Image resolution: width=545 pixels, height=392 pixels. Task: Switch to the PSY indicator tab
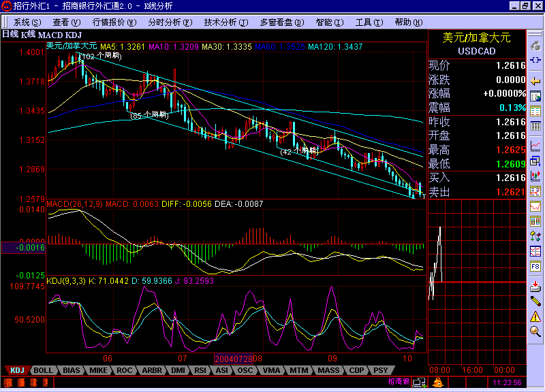[379, 370]
